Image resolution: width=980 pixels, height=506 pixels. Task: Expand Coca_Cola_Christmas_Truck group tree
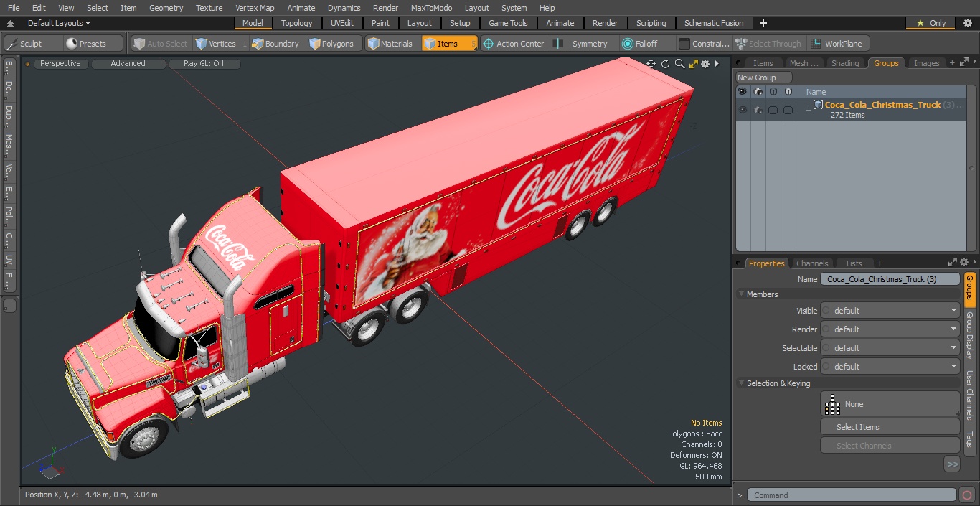809,110
